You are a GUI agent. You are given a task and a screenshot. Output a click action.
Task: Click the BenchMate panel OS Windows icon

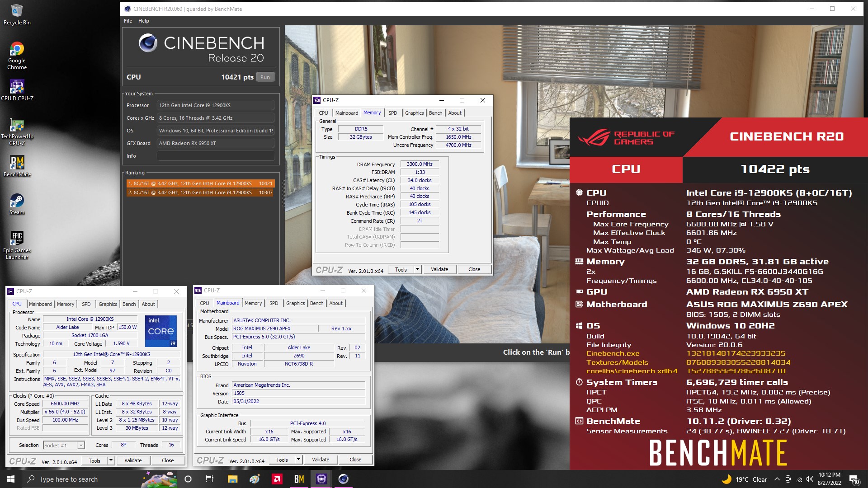coord(579,326)
